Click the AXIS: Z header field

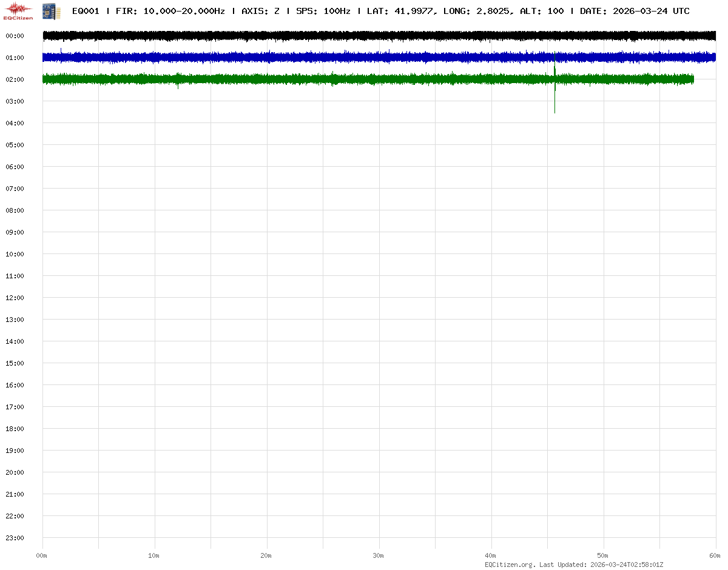click(x=260, y=11)
